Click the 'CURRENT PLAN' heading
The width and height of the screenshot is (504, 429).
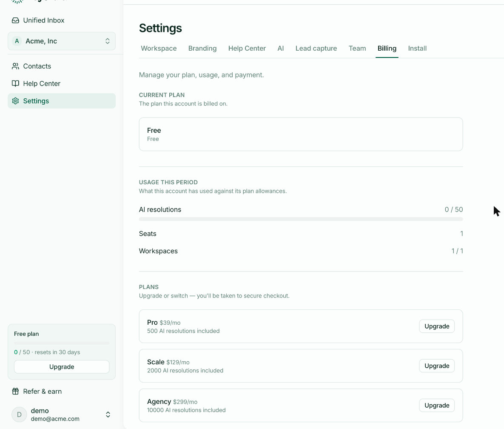[162, 95]
